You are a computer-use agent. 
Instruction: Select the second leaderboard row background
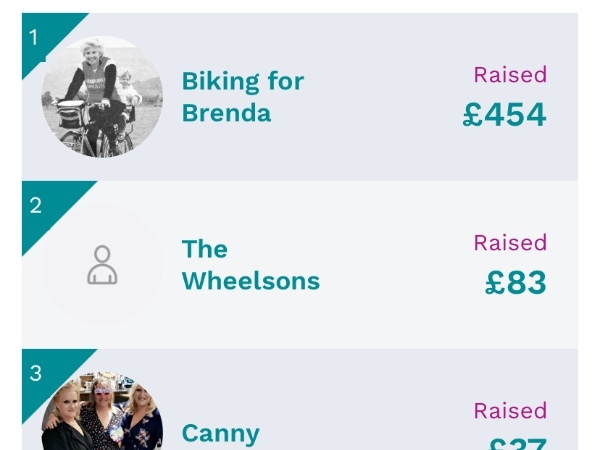[x=300, y=265]
